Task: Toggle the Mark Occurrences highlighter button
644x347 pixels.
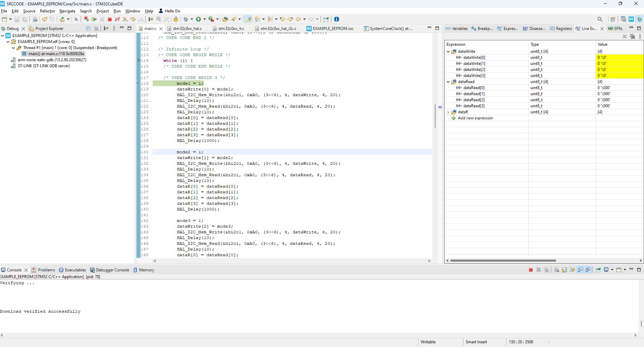Action: (x=248, y=20)
